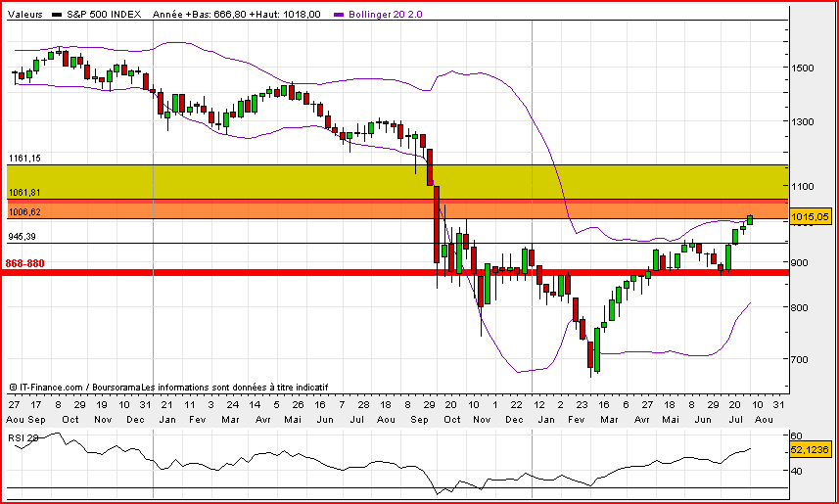Click the 1006,62 level label
Image resolution: width=839 pixels, height=504 pixels.
coord(24,211)
